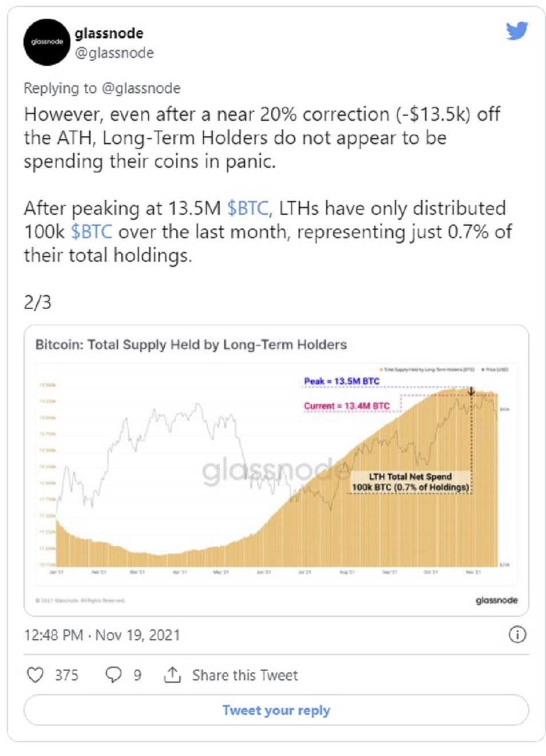
Task: Click the LTH Total Net Spend annotation box
Action: coord(410,482)
